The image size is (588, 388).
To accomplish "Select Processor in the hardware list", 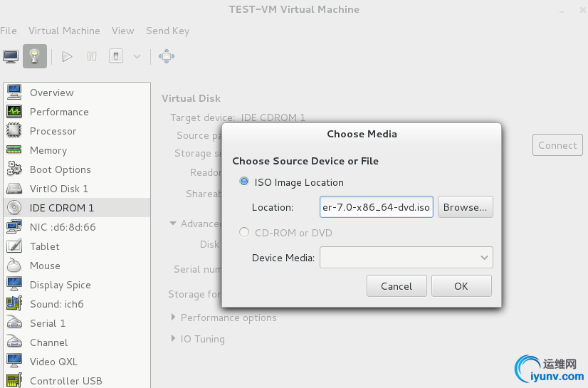I will coord(53,131).
